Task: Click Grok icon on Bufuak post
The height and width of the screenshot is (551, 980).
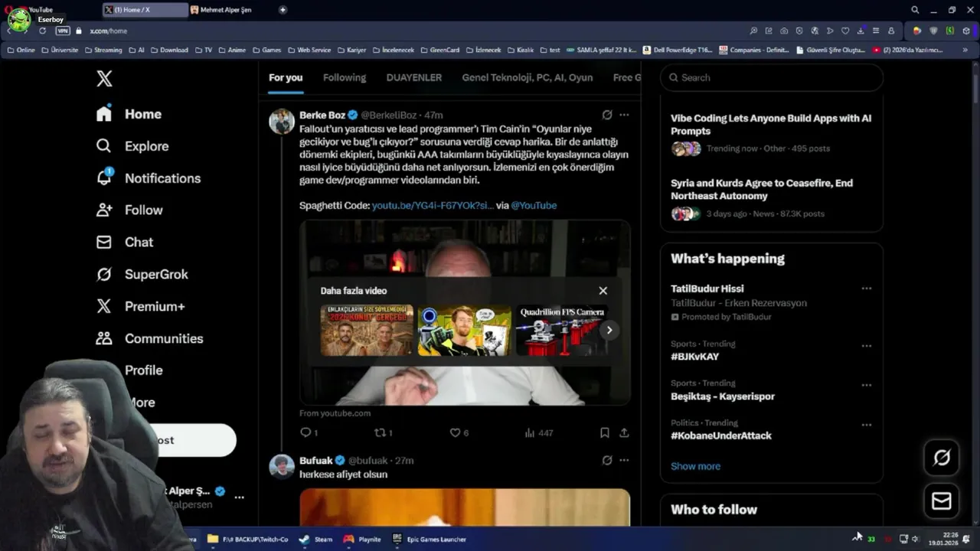Action: [x=607, y=460]
